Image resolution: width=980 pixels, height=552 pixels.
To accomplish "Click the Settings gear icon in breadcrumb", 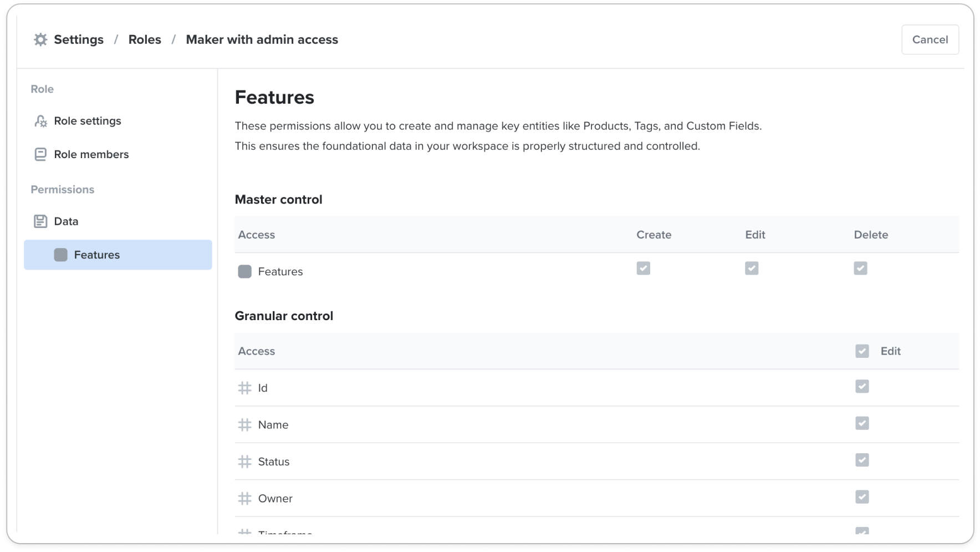I will click(x=40, y=39).
